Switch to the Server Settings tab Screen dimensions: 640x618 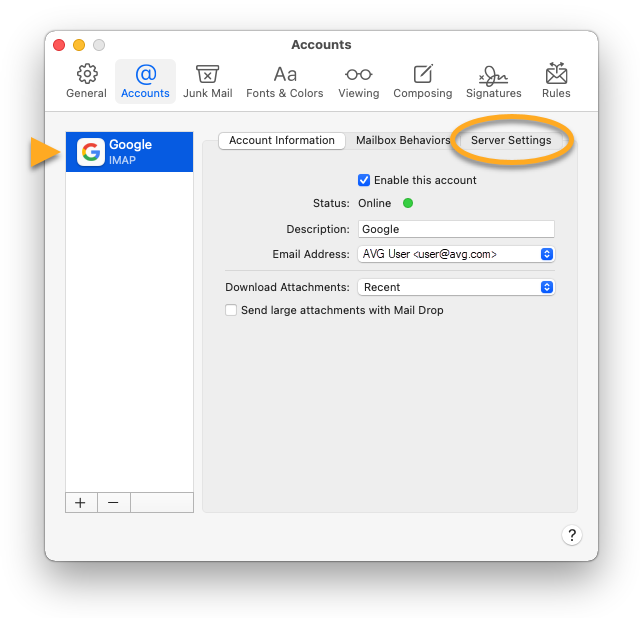(x=511, y=140)
